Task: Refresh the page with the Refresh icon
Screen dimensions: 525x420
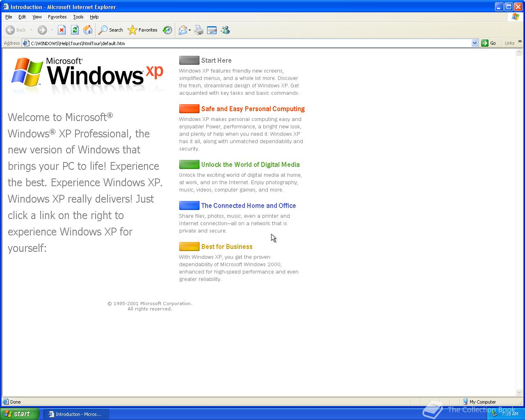Action: click(x=75, y=30)
